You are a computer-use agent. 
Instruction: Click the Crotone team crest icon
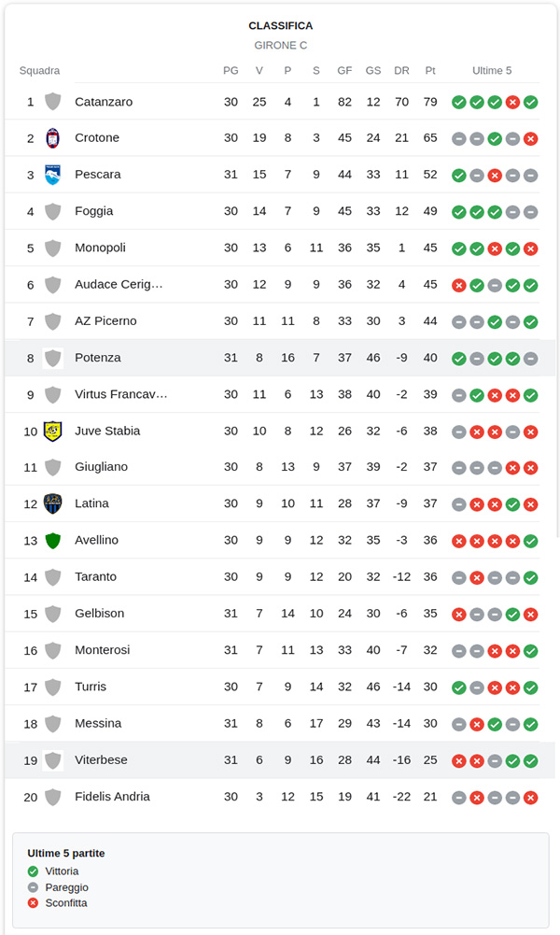tap(53, 138)
